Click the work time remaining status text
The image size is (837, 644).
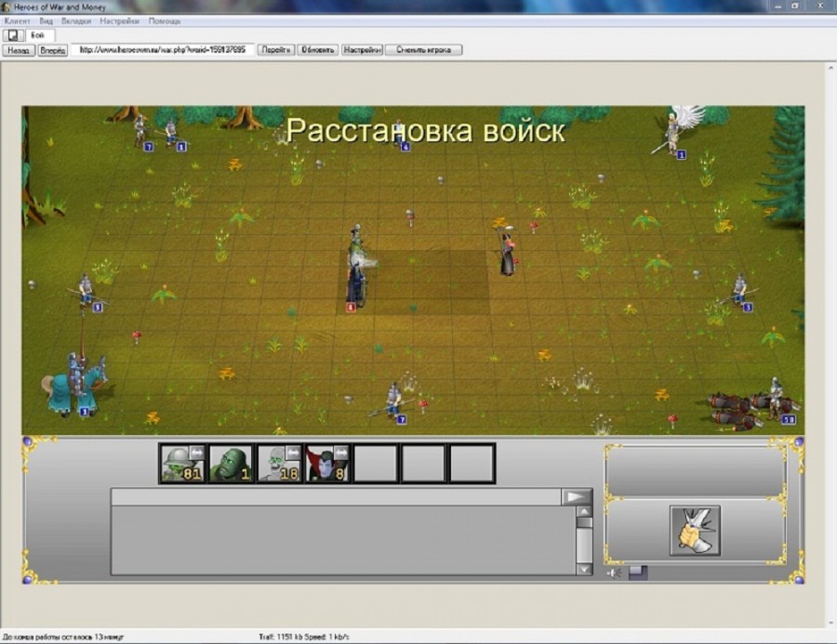pyautogui.click(x=63, y=637)
